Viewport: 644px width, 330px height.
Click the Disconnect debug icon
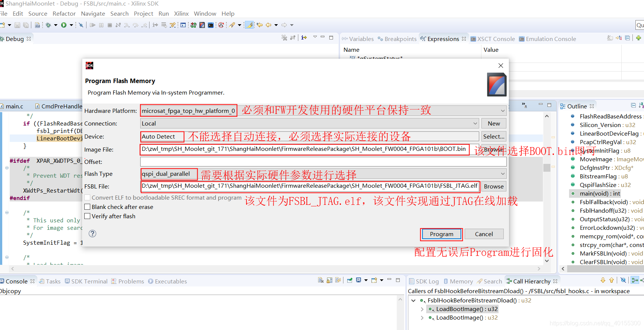point(118,25)
